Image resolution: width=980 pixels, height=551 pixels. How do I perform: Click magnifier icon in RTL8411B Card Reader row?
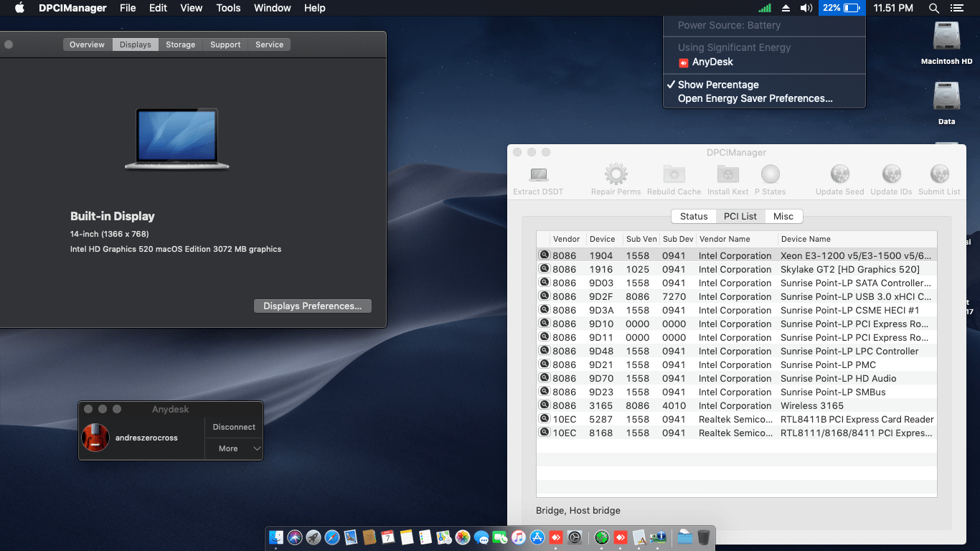tap(545, 419)
